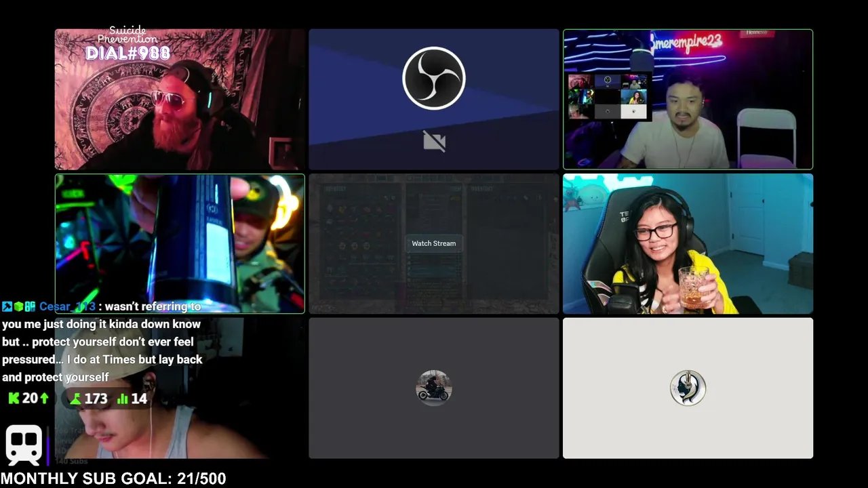The image size is (868, 488).
Task: Open video tile of woman holding glass
Action: [688, 244]
